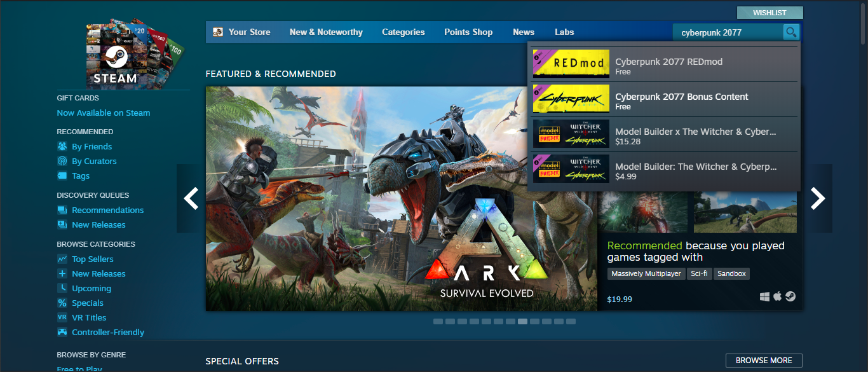Screen dimensions: 868x372
Task: Go to previous featured game arrow
Action: click(x=191, y=198)
